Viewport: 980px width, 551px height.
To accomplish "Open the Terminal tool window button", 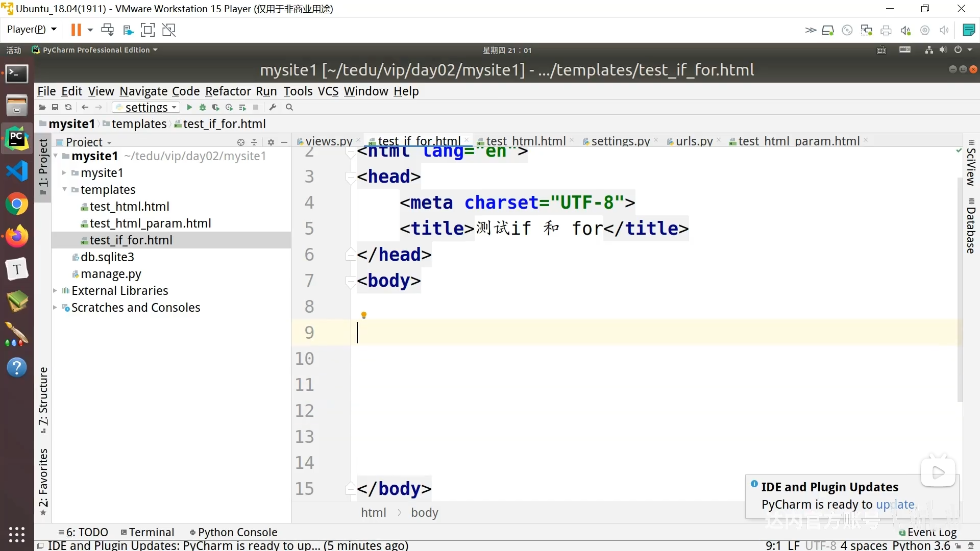I will [148, 532].
